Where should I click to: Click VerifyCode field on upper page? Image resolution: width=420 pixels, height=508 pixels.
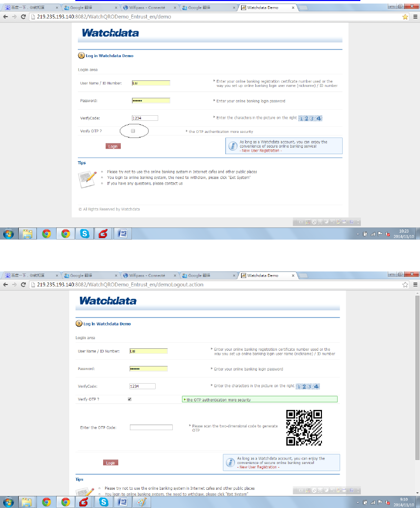tap(145, 118)
